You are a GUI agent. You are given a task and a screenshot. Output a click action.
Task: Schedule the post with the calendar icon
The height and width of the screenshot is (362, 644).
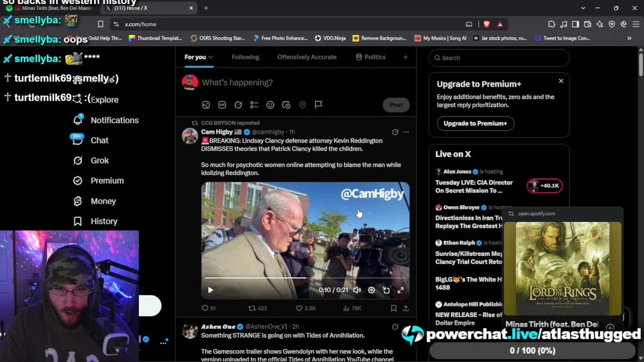[286, 105]
